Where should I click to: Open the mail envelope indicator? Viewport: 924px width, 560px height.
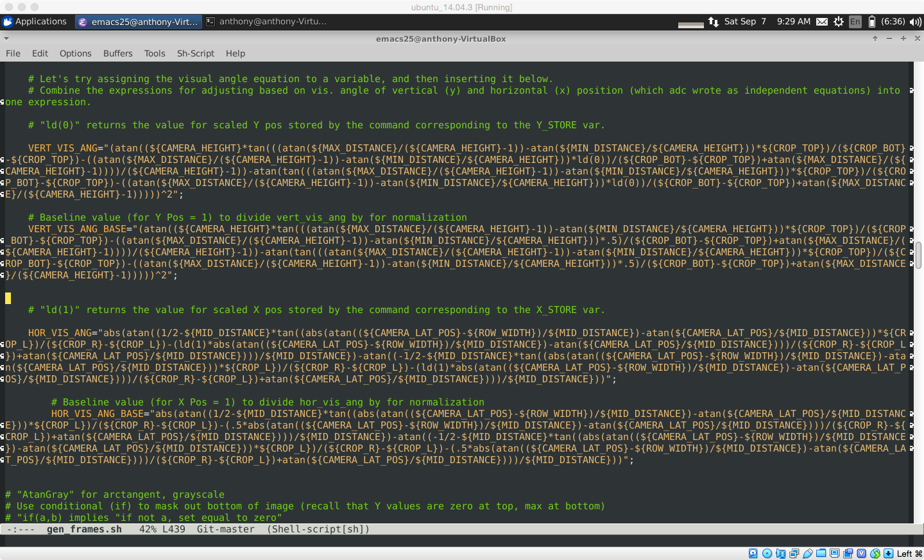pyautogui.click(x=821, y=22)
